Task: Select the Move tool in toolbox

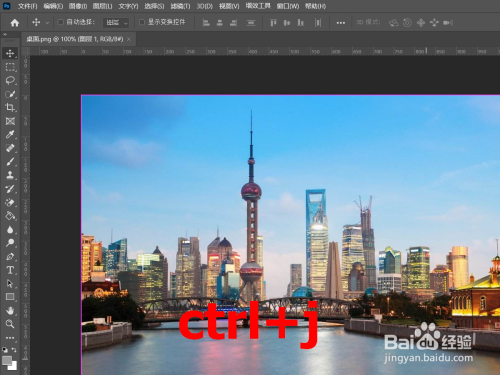Action: 10,53
